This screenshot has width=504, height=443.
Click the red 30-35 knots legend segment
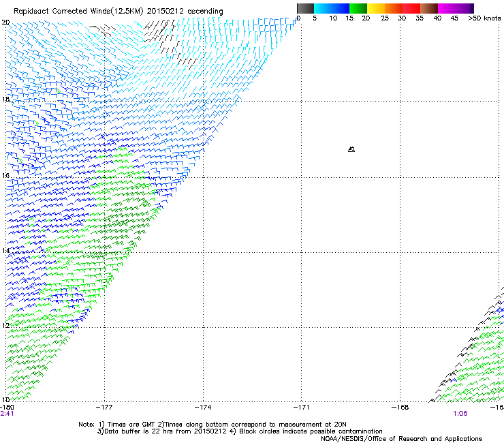411,8
